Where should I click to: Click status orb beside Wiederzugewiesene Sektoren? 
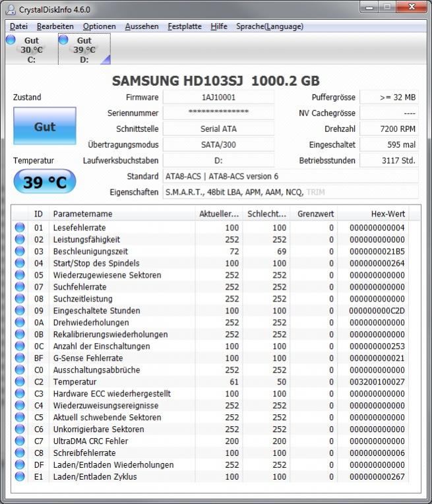tap(20, 275)
